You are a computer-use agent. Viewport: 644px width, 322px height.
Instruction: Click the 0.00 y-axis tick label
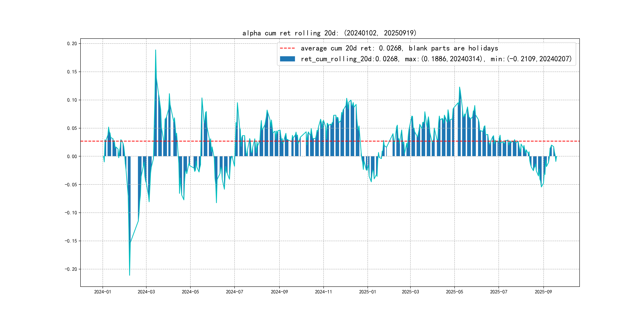tap(72, 156)
